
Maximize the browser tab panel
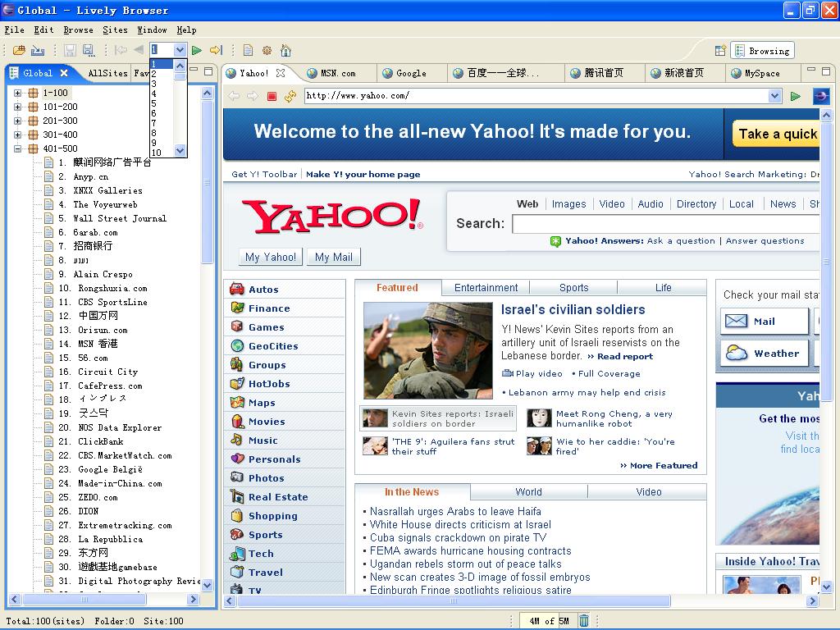point(825,71)
